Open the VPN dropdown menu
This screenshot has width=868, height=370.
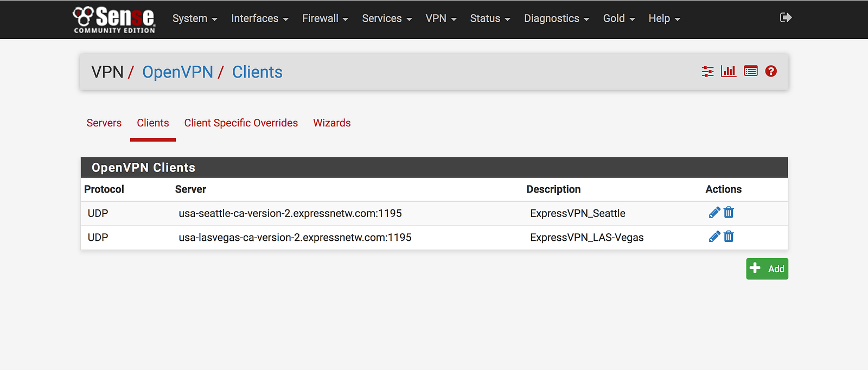(441, 18)
